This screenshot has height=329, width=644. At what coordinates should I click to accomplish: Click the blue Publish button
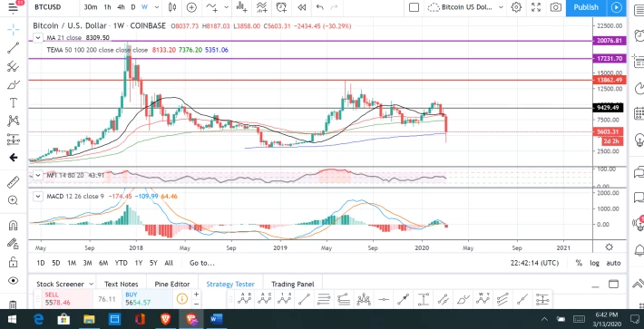586,7
